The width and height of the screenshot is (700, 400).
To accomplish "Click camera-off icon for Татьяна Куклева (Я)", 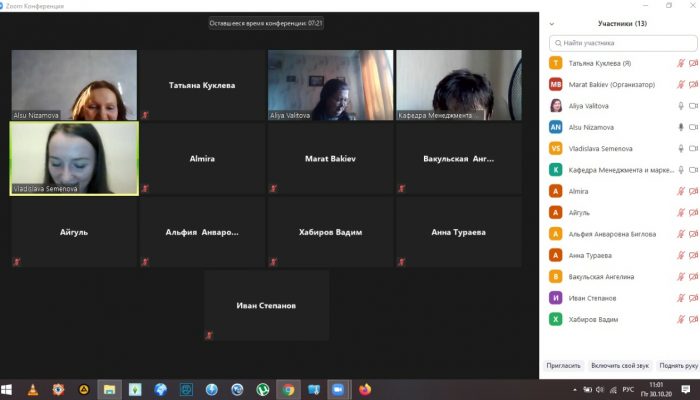I will pos(693,63).
